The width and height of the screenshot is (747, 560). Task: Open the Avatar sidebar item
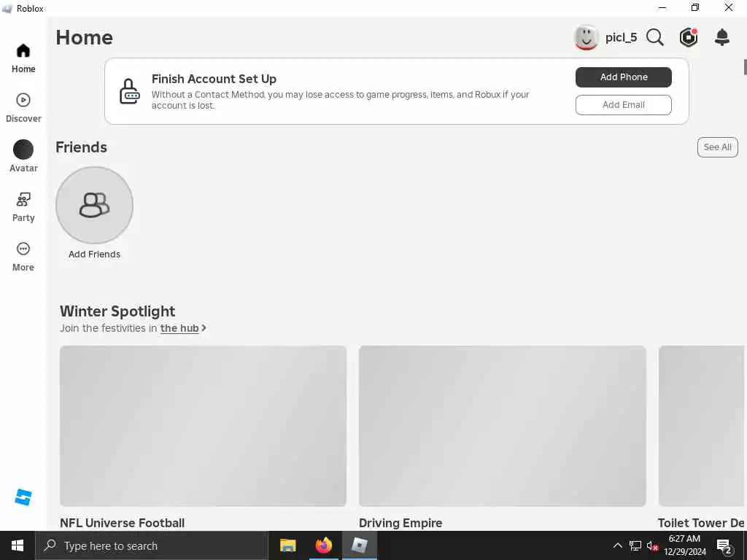[23, 157]
